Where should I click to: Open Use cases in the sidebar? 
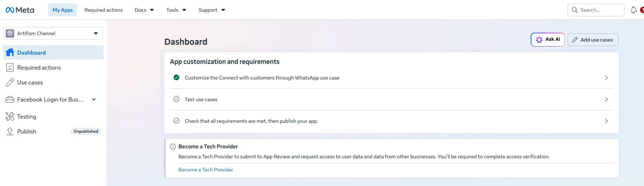(x=53, y=83)
